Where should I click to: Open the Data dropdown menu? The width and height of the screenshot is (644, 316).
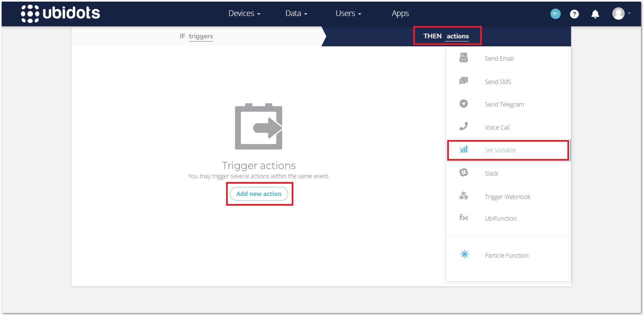pos(296,13)
